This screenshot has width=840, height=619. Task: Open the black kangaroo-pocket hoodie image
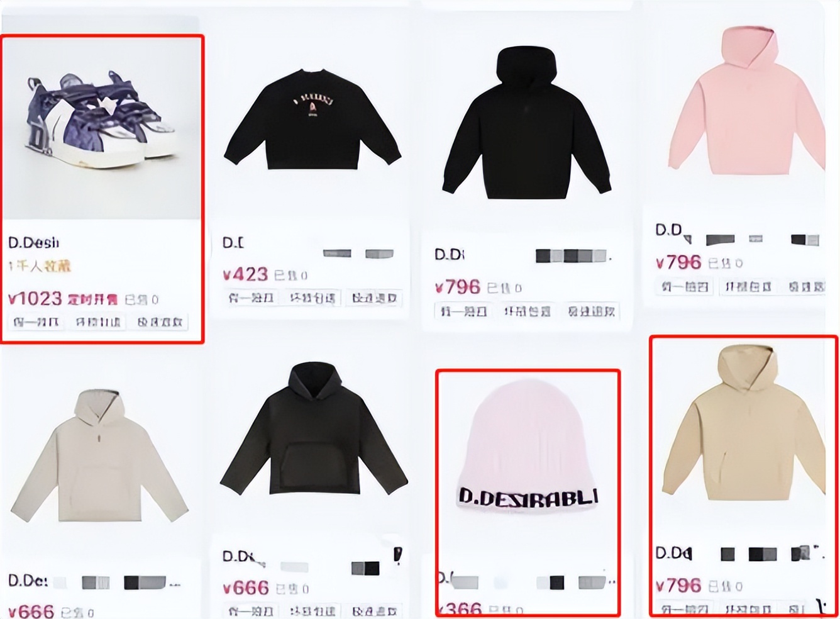(x=314, y=429)
